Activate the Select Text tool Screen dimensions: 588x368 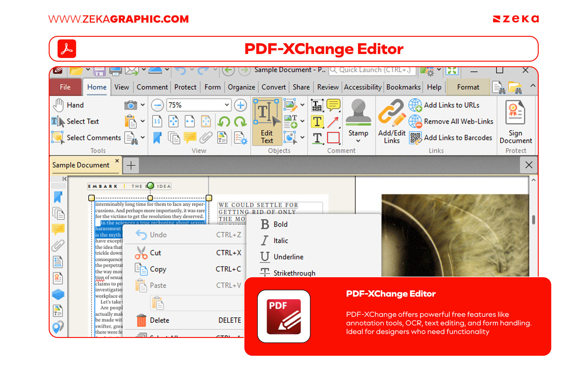click(75, 121)
